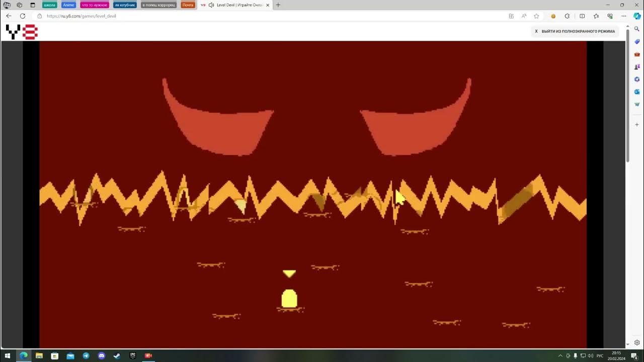Open the apps grid icon in address bar
Image resolution: width=644 pixels, height=362 pixels.
(511, 16)
